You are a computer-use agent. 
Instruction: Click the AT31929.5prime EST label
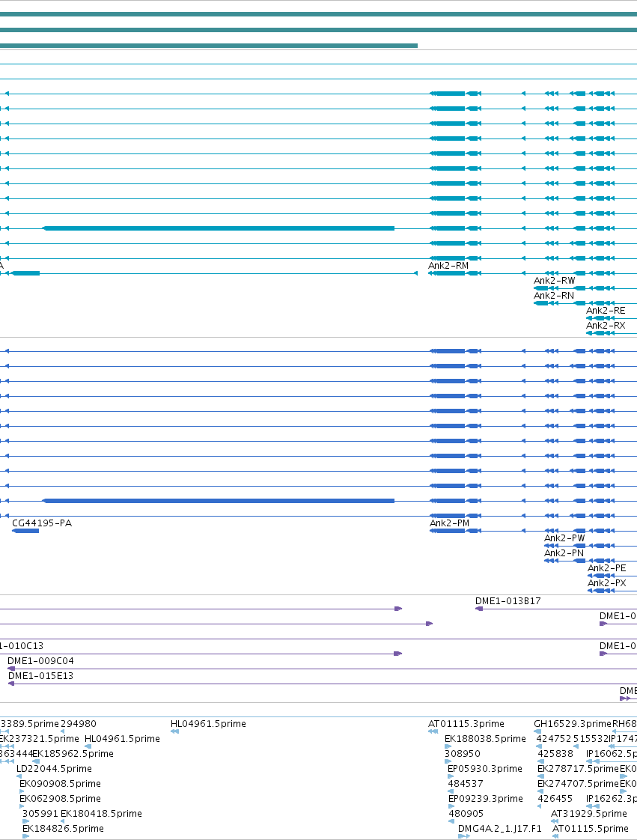coord(589,814)
